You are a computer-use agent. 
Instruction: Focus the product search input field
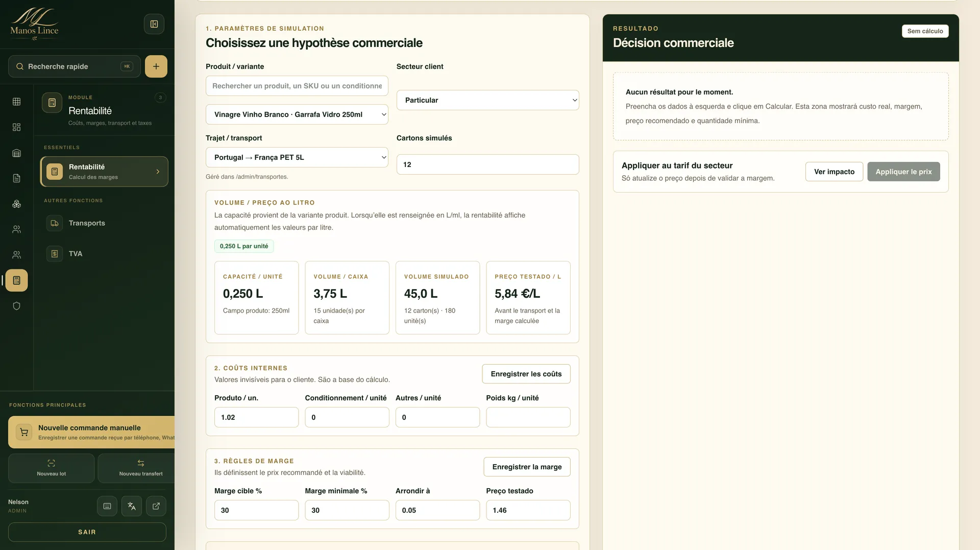click(297, 86)
